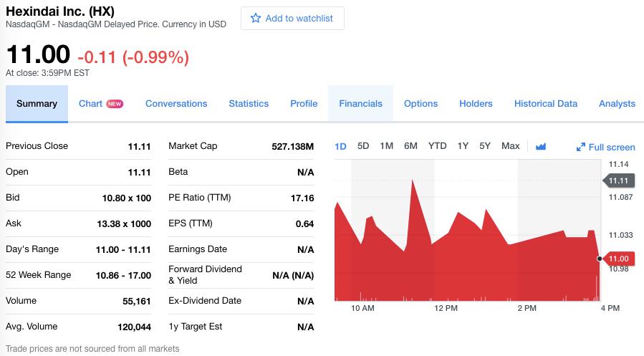The width and height of the screenshot is (644, 356).
Task: Show the 5Y price chart
Action: point(485,146)
